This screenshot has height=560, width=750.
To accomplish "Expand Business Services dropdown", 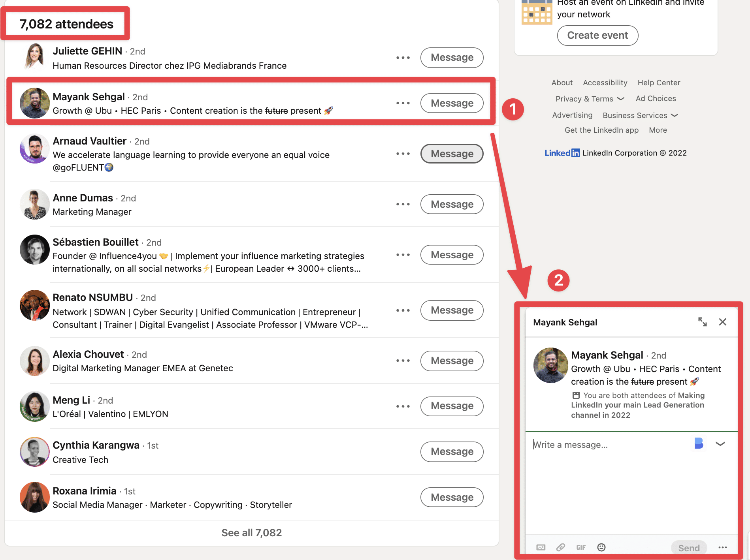I will click(641, 115).
